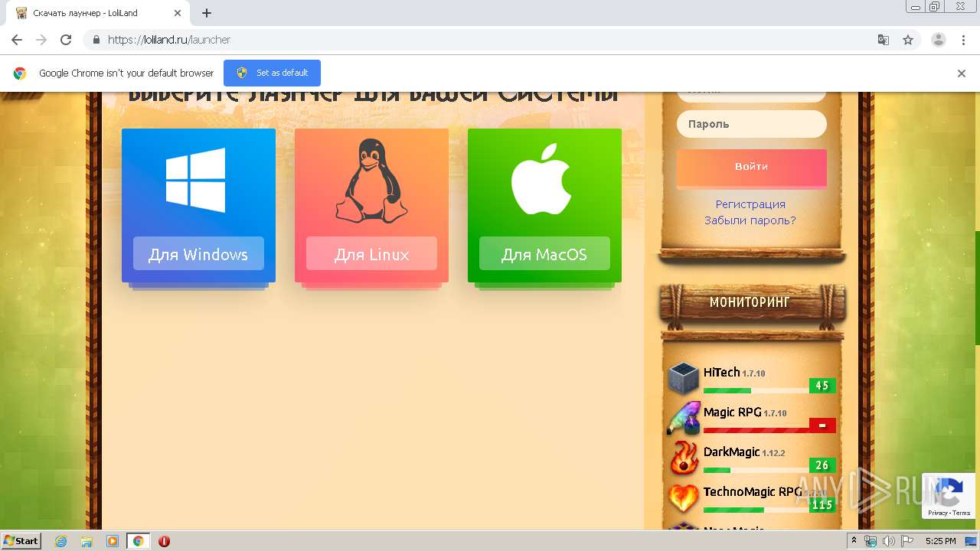980x551 pixels.
Task: Select HiTech 1.7.10 server name
Action: 734,373
